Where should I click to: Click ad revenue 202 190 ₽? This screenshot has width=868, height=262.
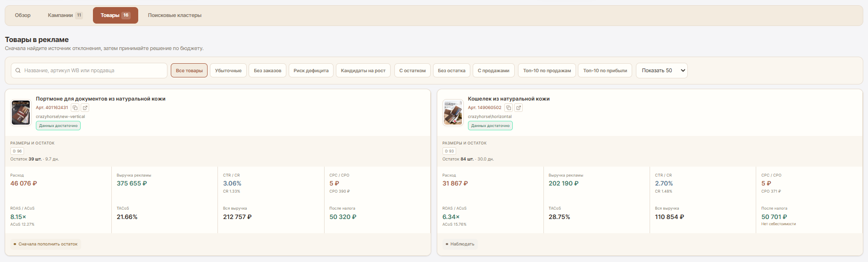[x=564, y=183]
